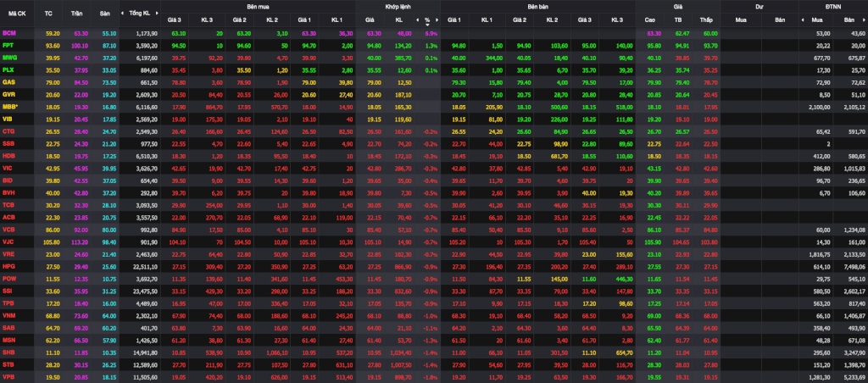Open the HDB stock symbol
The height and width of the screenshot is (383, 868).
tap(8, 155)
